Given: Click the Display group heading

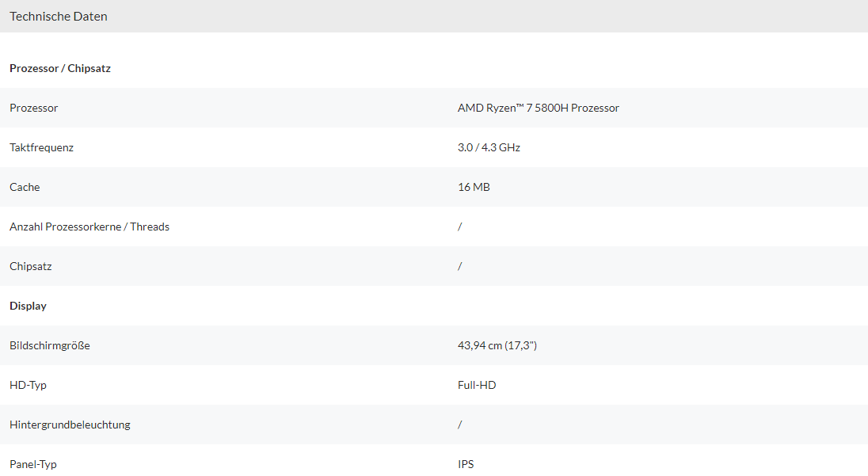Looking at the screenshot, I should pyautogui.click(x=29, y=306).
